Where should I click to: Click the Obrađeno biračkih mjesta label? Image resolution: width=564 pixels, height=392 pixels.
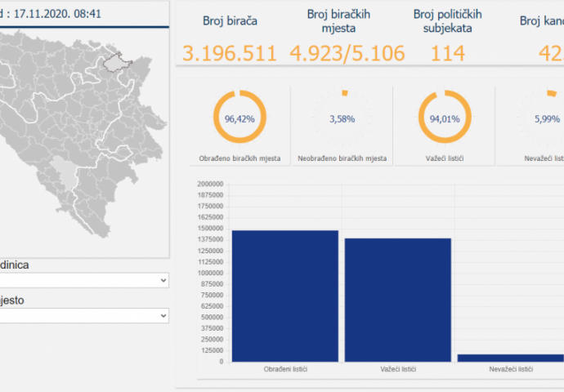click(x=239, y=158)
